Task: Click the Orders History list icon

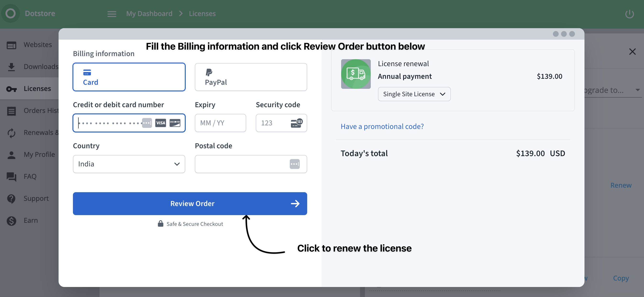Action: click(x=11, y=111)
